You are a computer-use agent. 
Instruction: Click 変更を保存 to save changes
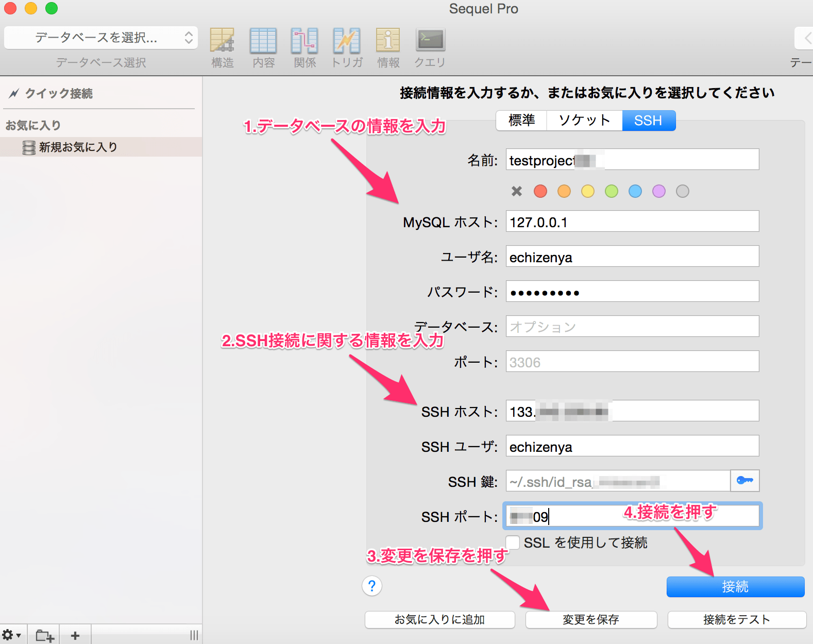tap(591, 620)
